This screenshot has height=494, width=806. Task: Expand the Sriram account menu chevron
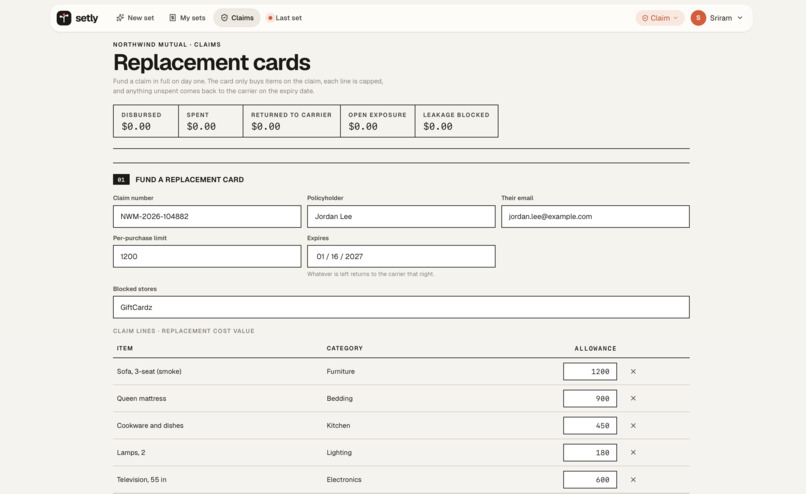click(740, 18)
